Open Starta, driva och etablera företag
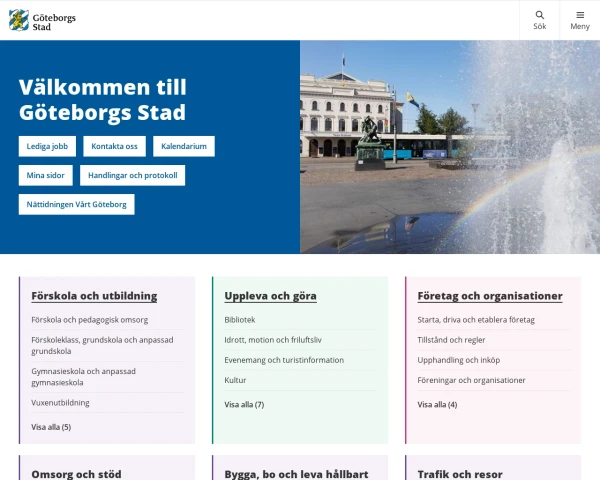 (x=476, y=320)
